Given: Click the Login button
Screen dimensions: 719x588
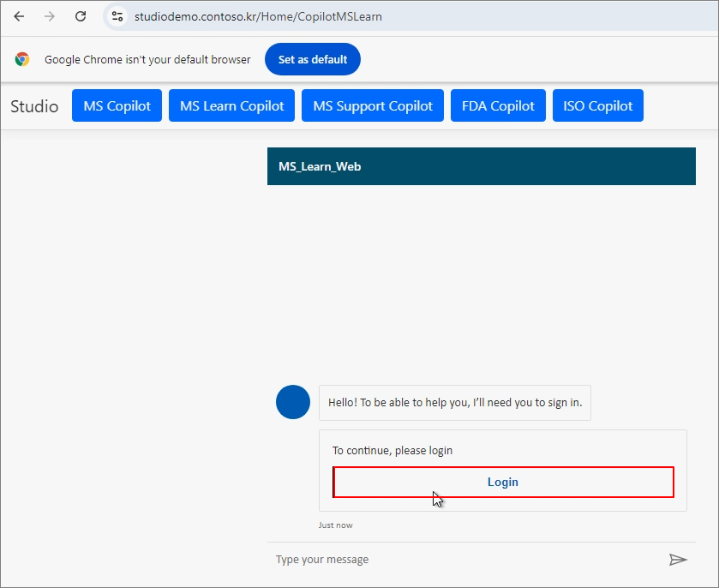Looking at the screenshot, I should point(503,482).
